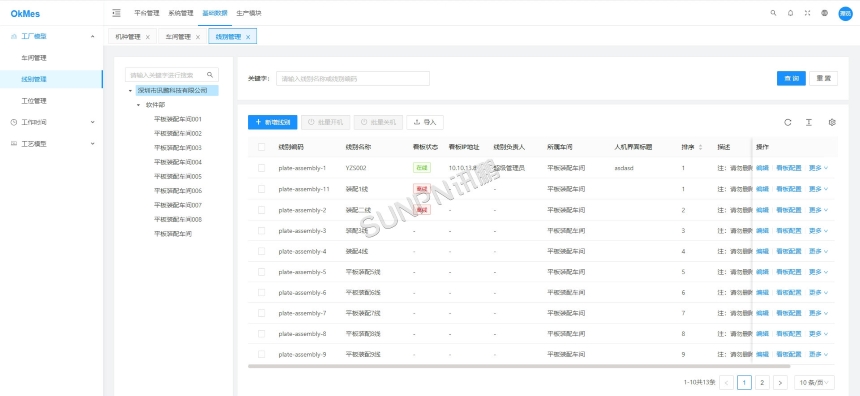Image resolution: width=860 pixels, height=396 pixels.
Task: Click the clock icon beside 工作时间
Action: (14, 122)
